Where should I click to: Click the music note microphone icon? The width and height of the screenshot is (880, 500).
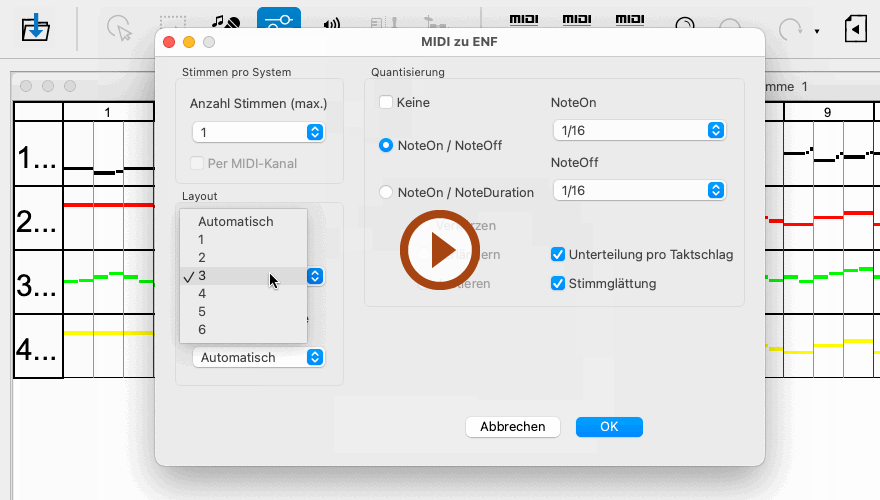[226, 24]
